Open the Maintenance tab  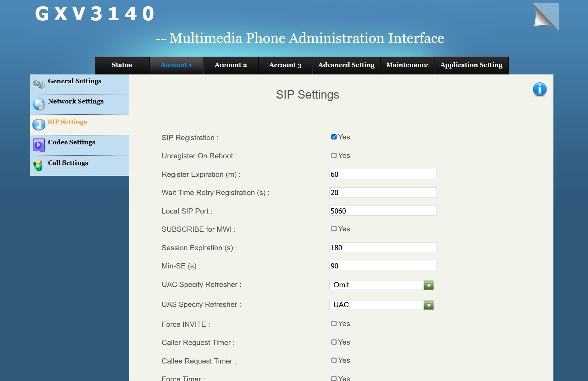click(x=407, y=65)
